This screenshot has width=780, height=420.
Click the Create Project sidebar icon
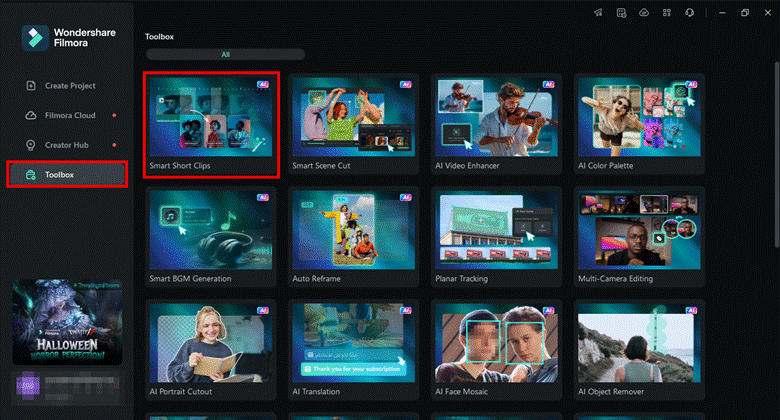[x=31, y=86]
